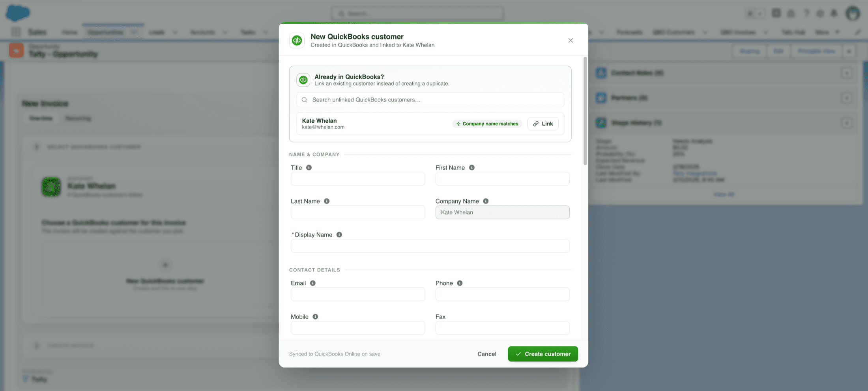Focus the Fax input field
868x391 pixels.
[502, 328]
